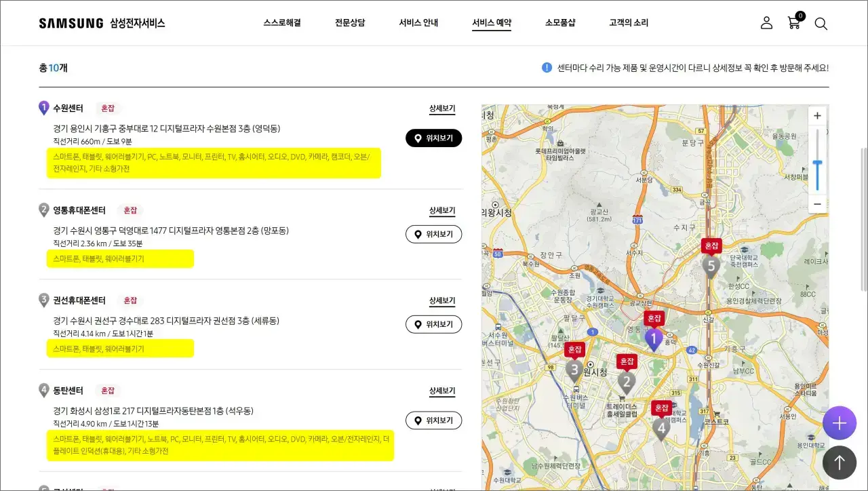Viewport: 868px width, 491px height.
Task: Click highlighted product list under 영통휴대폰센터
Action: pos(120,258)
